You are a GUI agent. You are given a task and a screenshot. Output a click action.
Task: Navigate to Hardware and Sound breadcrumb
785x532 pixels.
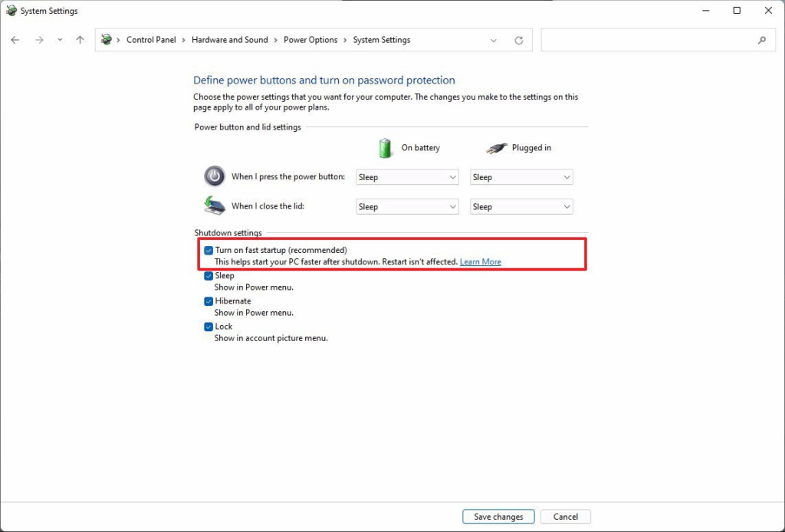click(x=229, y=40)
